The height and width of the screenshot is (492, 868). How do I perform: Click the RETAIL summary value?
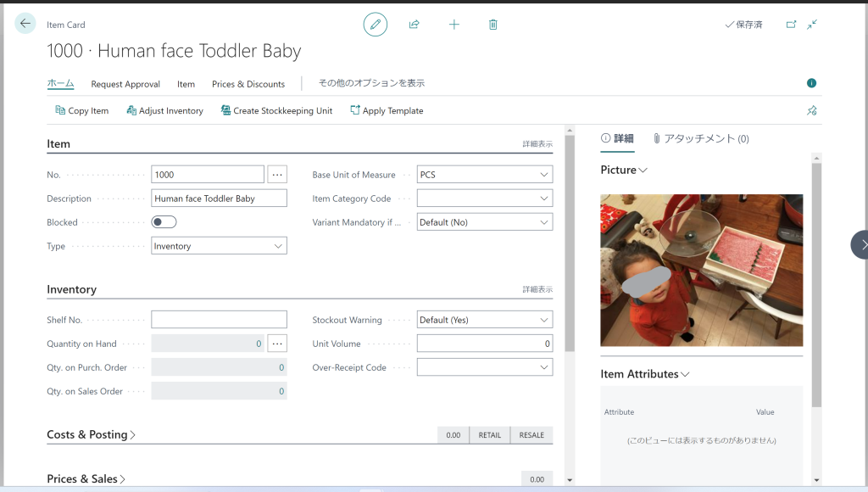click(489, 435)
